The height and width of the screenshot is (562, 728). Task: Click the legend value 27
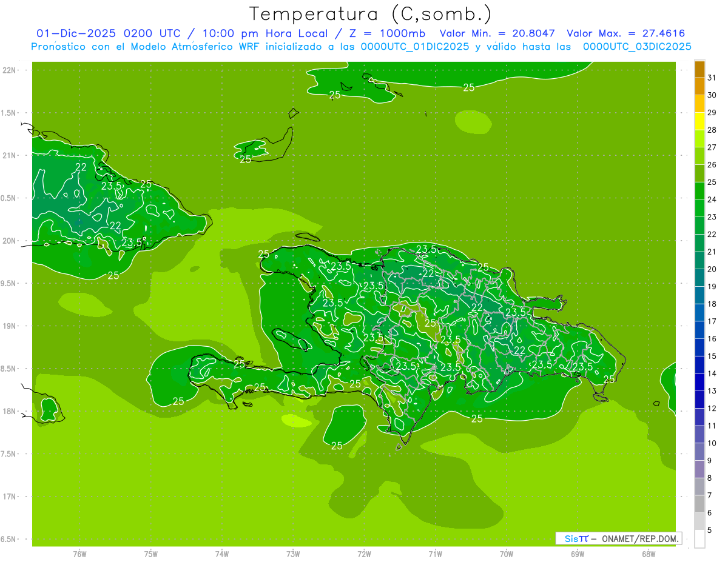click(x=712, y=147)
